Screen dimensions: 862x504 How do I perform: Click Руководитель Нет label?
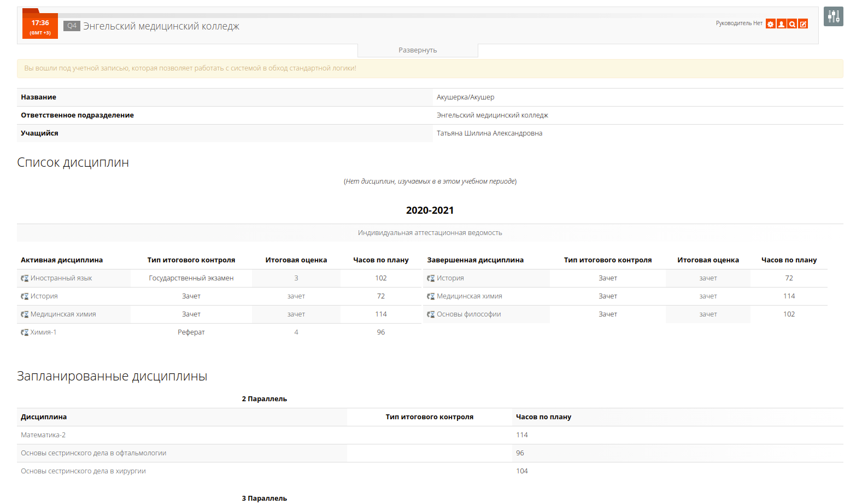click(739, 24)
